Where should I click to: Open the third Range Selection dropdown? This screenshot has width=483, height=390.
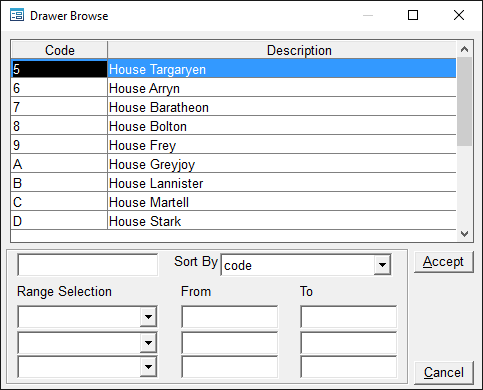pos(148,367)
